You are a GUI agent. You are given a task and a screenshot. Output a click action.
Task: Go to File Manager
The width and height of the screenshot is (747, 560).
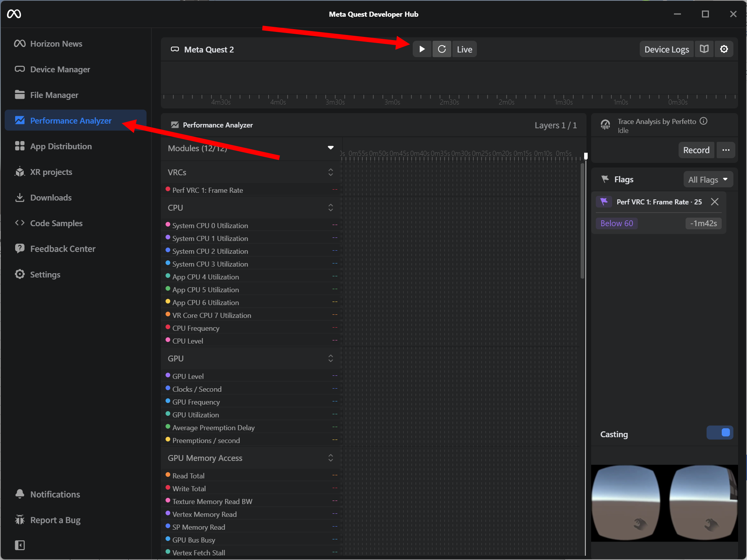click(x=76, y=95)
